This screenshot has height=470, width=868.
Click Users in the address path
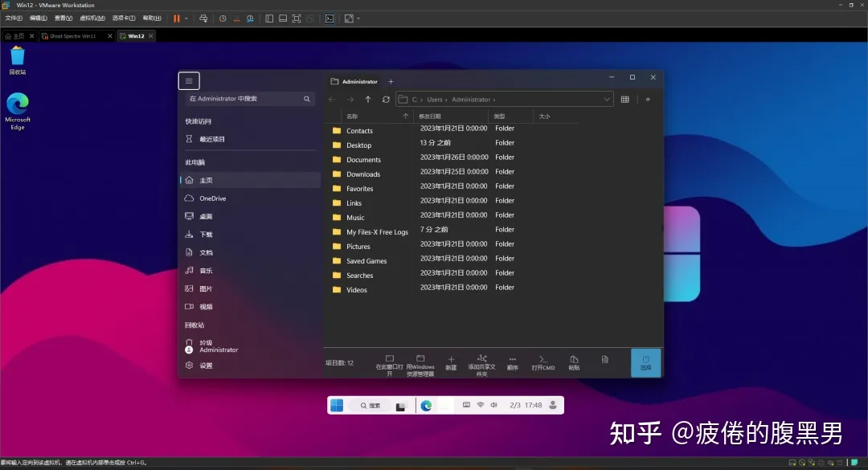pyautogui.click(x=435, y=100)
